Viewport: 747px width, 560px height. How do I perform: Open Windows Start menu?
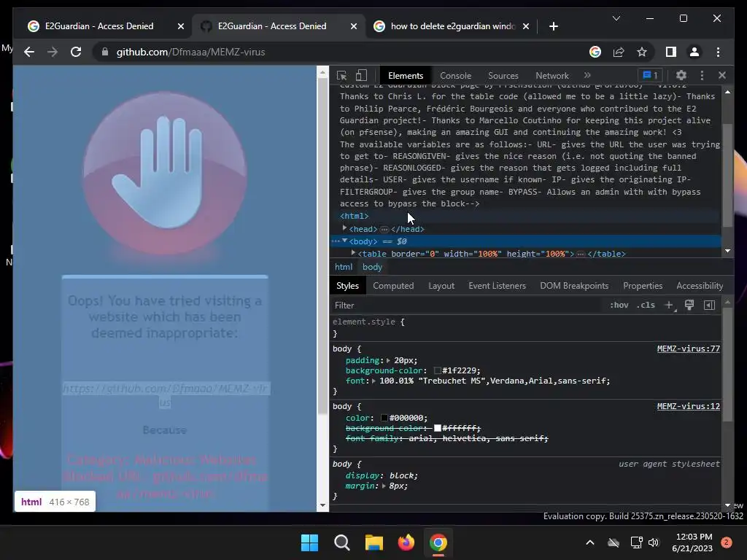(309, 542)
